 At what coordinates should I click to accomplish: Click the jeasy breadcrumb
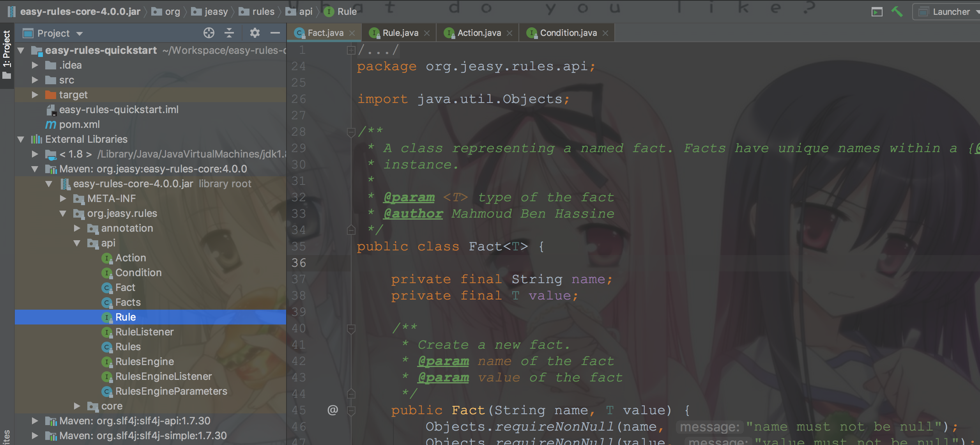210,12
